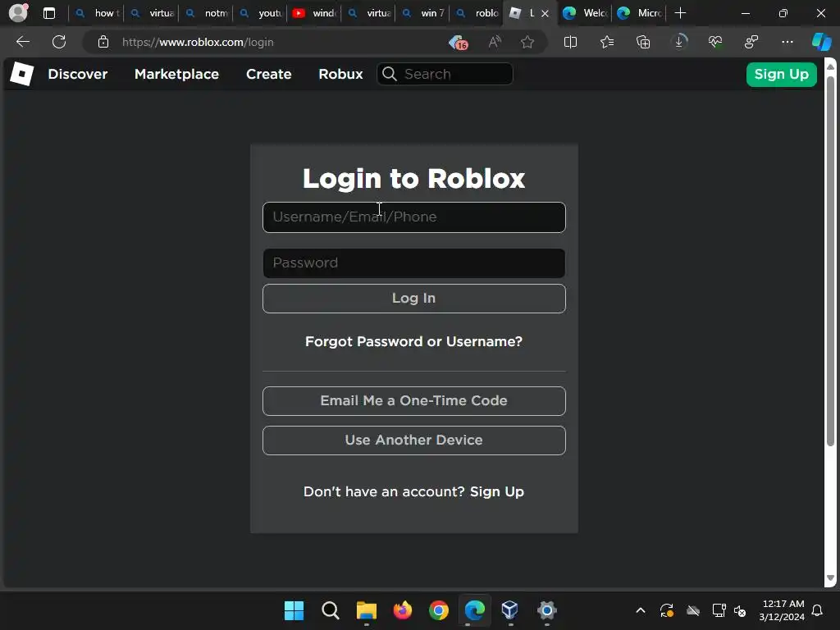Open File Explorer from taskbar
The height and width of the screenshot is (630, 840).
click(367, 610)
